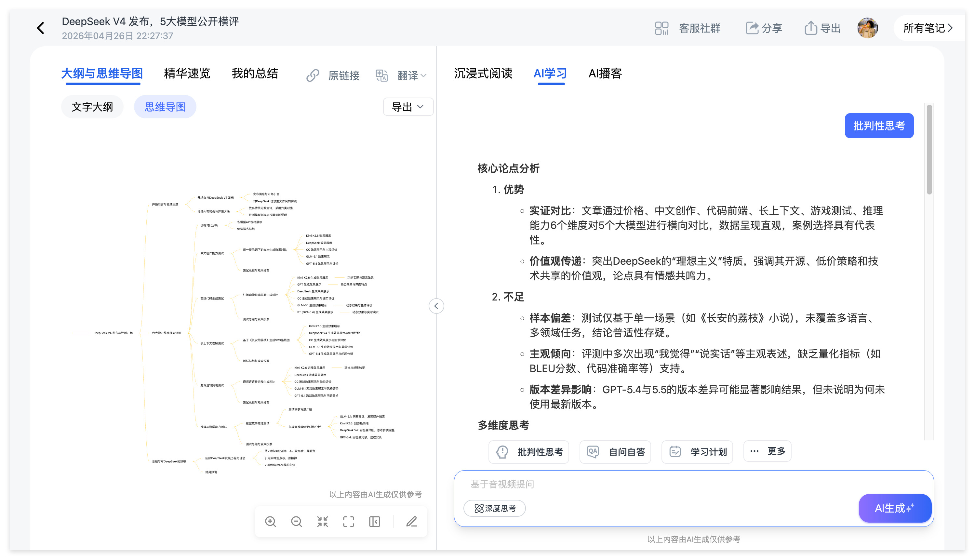Click mind map node 推理与数学能力测试

[213, 427]
